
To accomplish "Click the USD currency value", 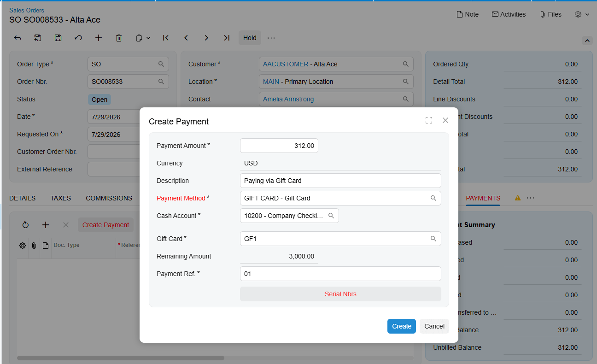I will click(251, 163).
